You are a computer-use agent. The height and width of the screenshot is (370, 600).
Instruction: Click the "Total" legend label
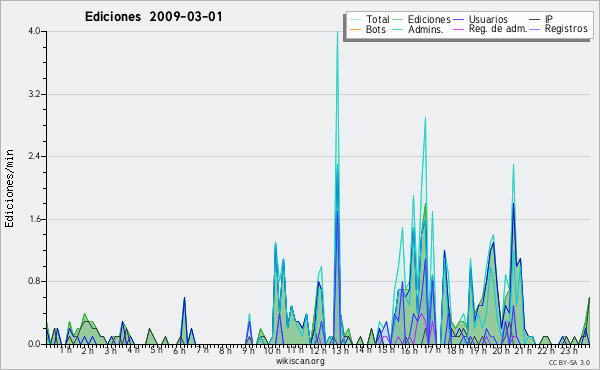[378, 19]
